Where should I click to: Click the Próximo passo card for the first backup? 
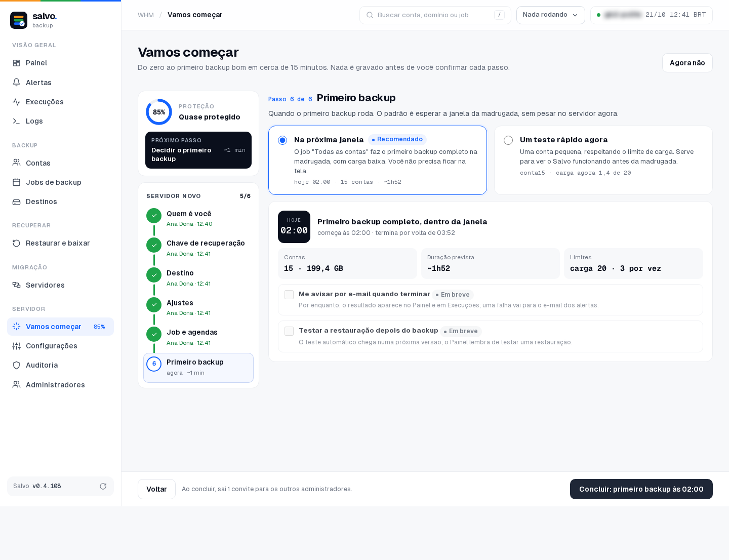(198, 150)
